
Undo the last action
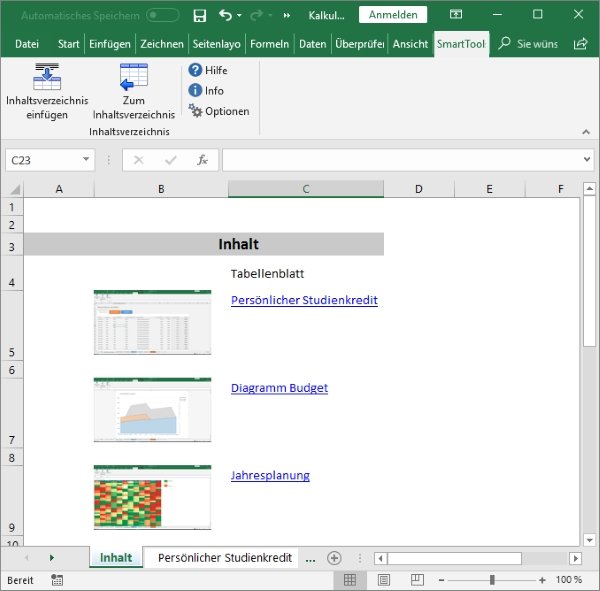(225, 15)
